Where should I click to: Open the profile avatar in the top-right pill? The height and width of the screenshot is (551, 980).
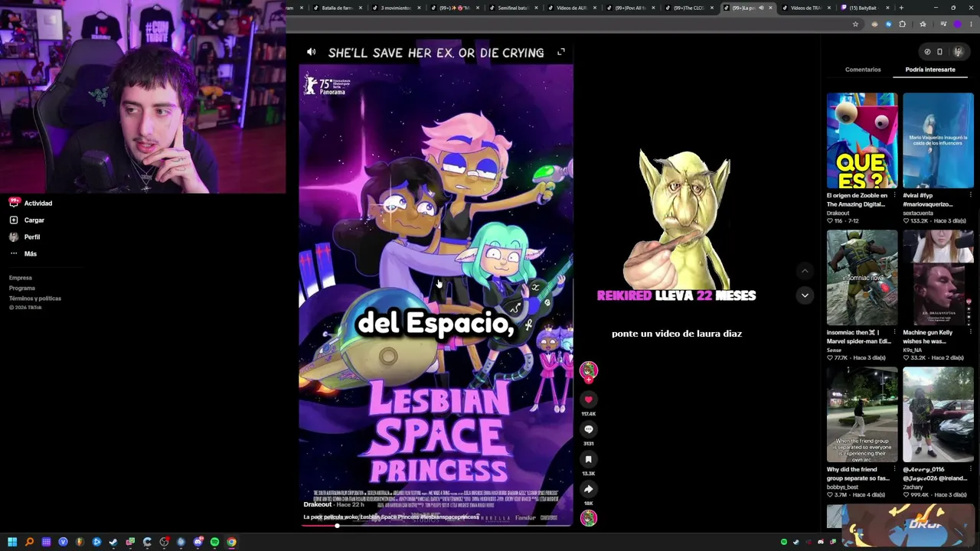[x=957, y=52]
